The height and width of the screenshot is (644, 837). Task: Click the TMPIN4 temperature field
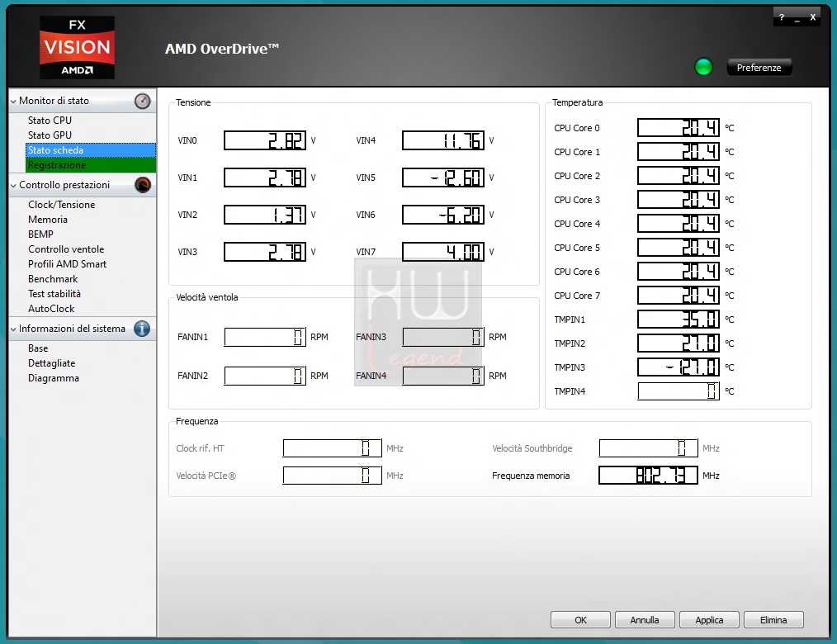679,391
